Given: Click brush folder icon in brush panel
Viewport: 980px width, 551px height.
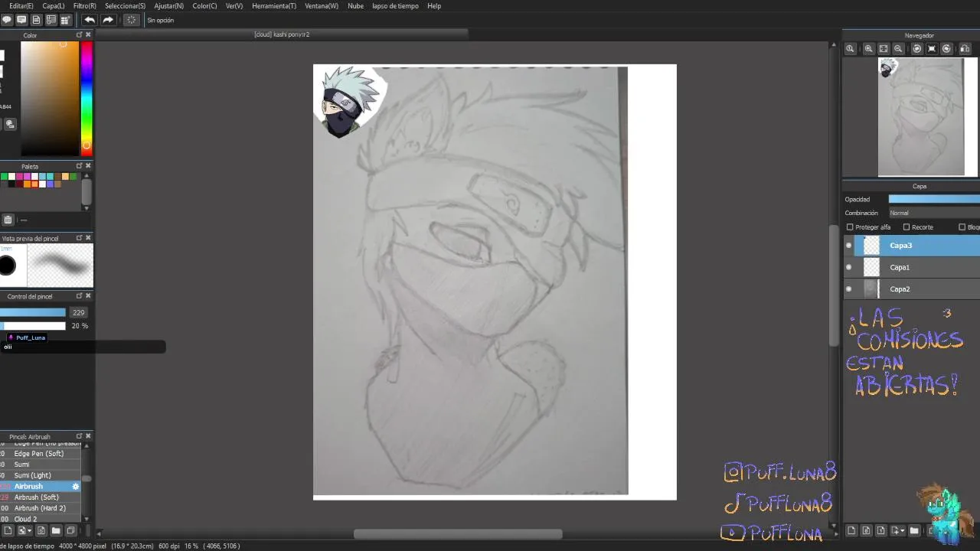Looking at the screenshot, I should click(x=56, y=530).
